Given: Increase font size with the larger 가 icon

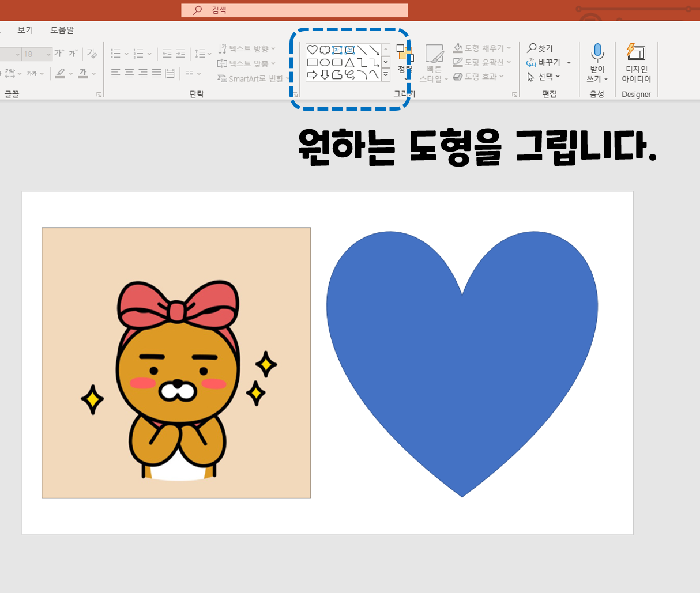Looking at the screenshot, I should (59, 54).
